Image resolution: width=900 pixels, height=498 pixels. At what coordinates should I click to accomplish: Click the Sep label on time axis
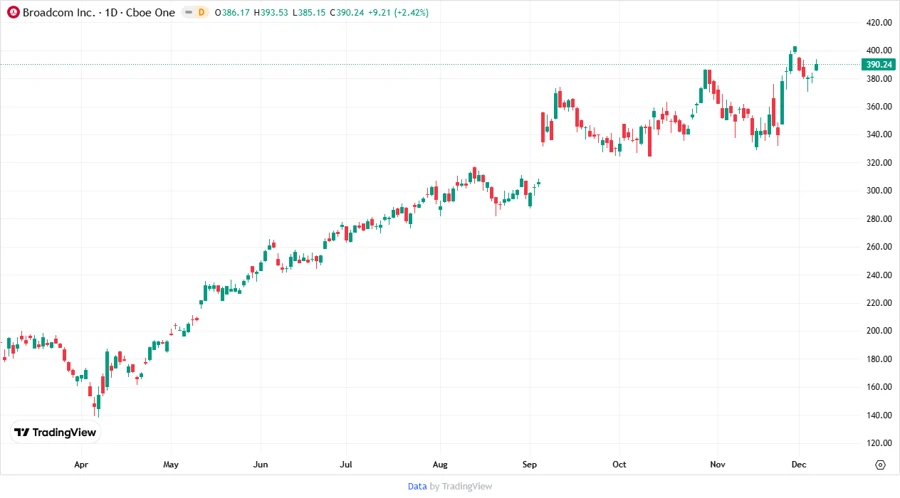point(529,464)
